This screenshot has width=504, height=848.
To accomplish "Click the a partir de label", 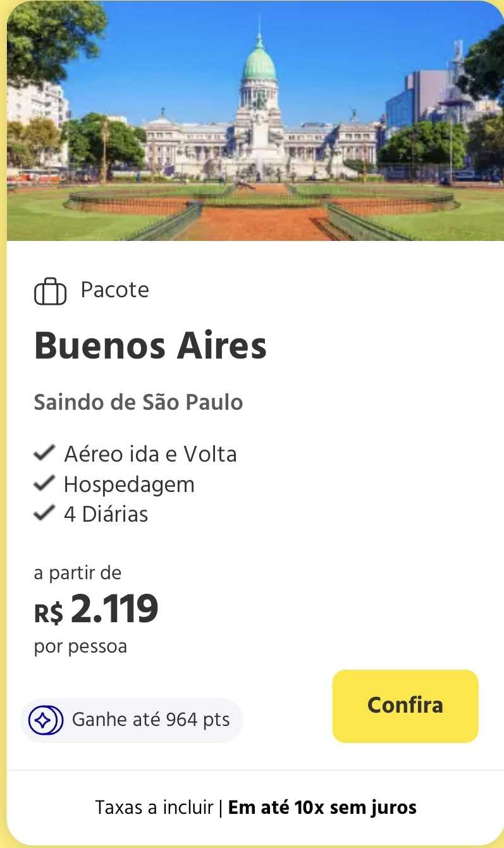I will pos(77,574).
